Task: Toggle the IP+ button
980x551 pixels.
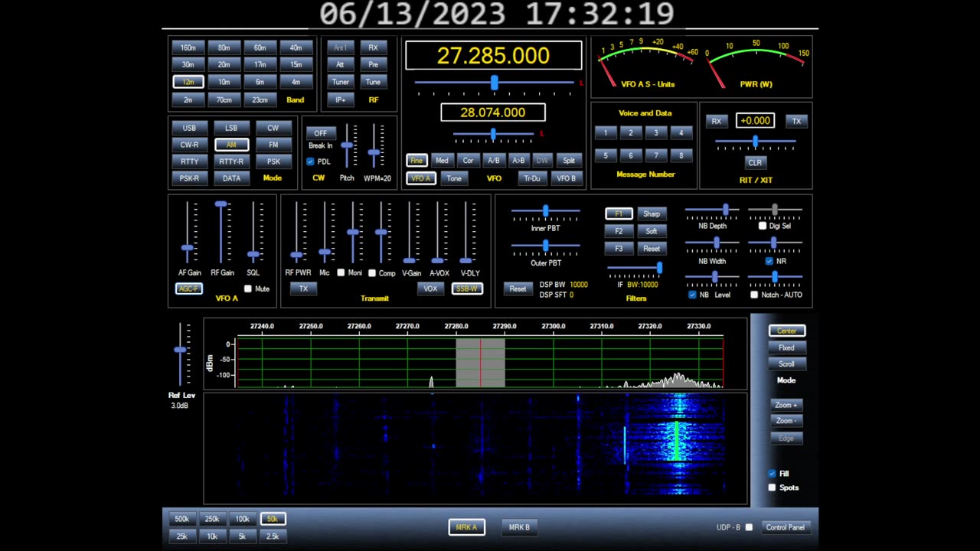Action: 340,99
